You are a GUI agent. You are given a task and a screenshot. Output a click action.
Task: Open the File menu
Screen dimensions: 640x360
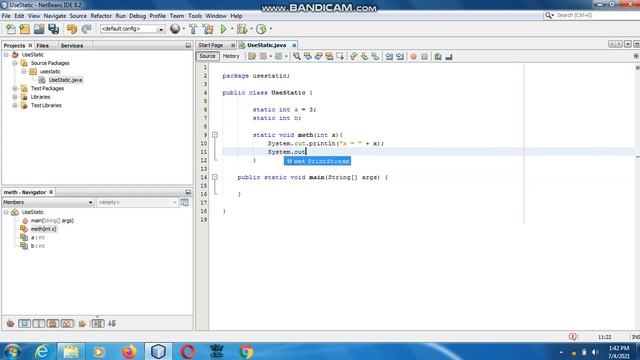[6, 16]
